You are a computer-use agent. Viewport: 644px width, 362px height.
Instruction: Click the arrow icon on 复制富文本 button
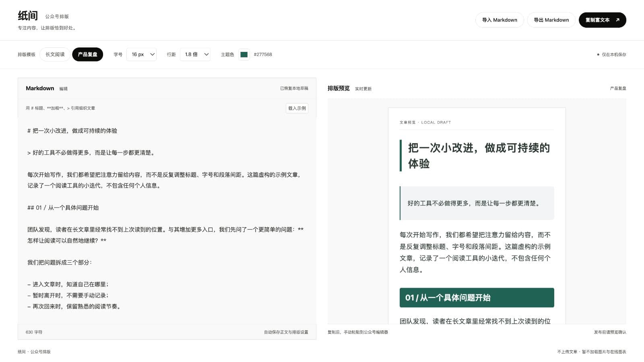click(x=617, y=20)
